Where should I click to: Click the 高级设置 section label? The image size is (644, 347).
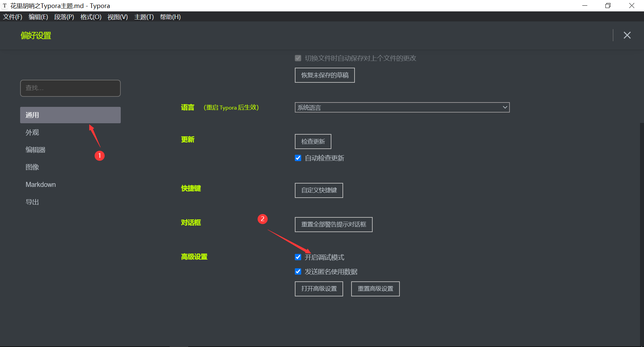(x=194, y=257)
